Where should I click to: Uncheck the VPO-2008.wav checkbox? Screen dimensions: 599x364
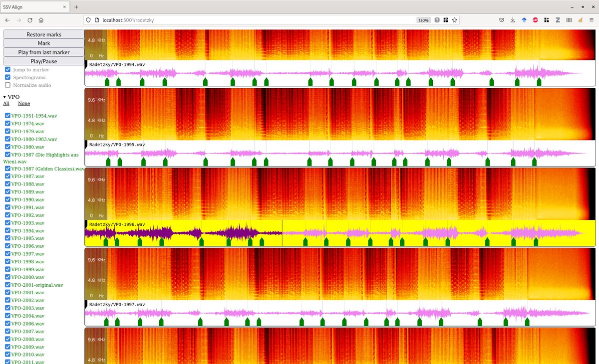(x=7, y=339)
